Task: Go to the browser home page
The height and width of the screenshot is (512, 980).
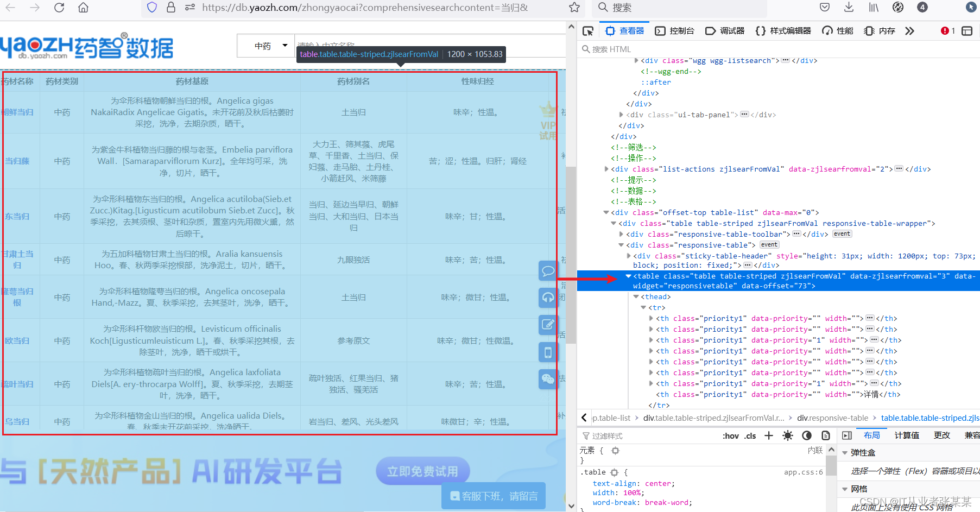Action: click(83, 8)
